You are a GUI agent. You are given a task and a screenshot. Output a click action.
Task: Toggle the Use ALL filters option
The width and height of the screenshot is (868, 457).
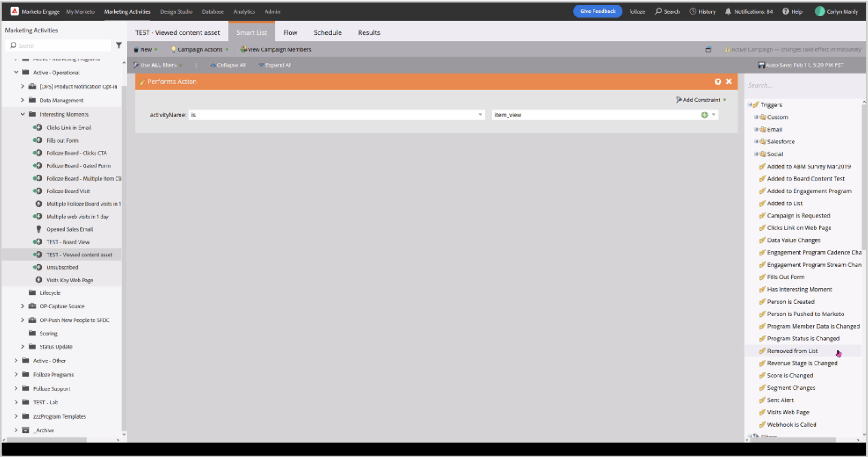pyautogui.click(x=158, y=65)
